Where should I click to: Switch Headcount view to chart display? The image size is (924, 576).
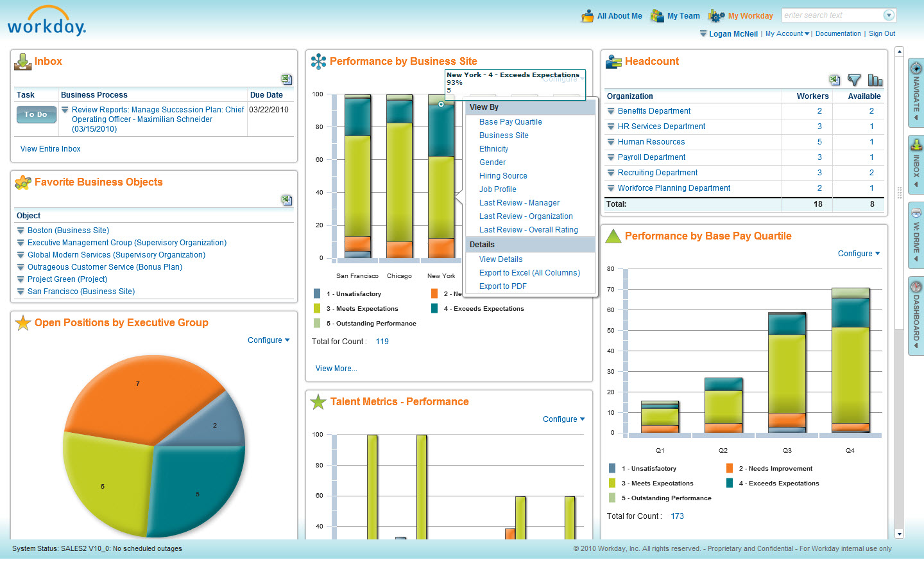875,80
